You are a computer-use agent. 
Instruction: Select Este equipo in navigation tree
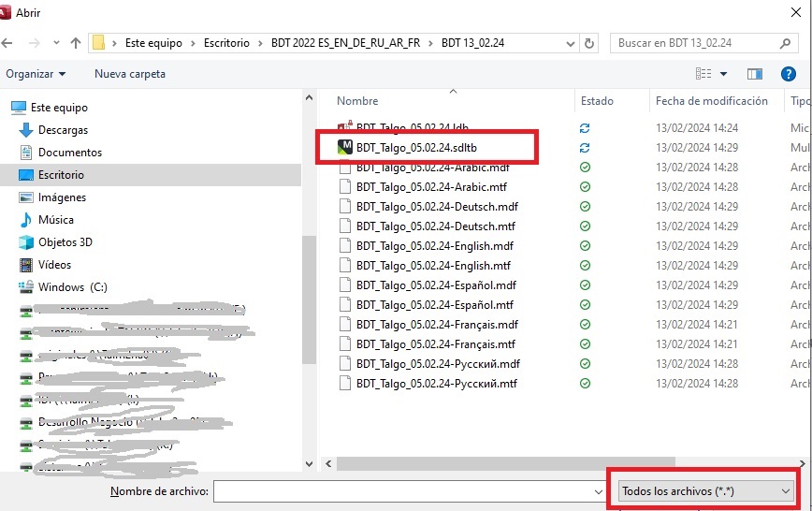(59, 108)
